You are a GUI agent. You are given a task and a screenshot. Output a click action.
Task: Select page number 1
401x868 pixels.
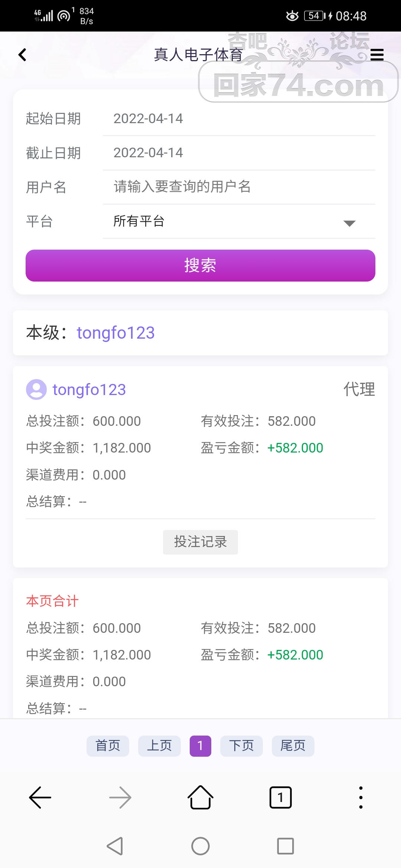click(200, 746)
